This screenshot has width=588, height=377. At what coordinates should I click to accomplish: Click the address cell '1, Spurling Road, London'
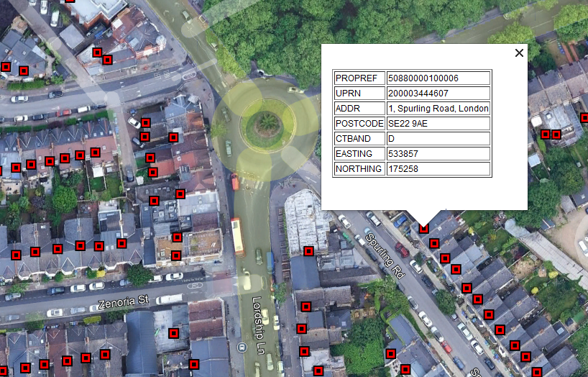[438, 109]
